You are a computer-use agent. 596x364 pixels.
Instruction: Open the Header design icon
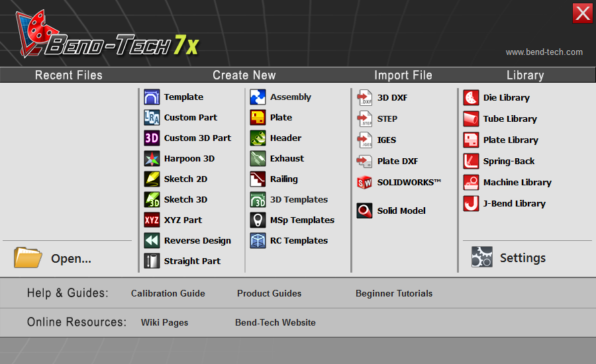[258, 138]
